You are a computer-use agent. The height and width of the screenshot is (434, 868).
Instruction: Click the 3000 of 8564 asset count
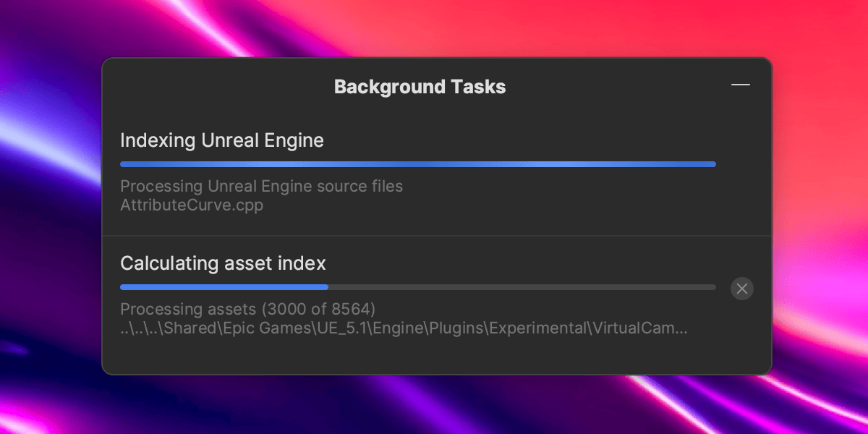[318, 310]
